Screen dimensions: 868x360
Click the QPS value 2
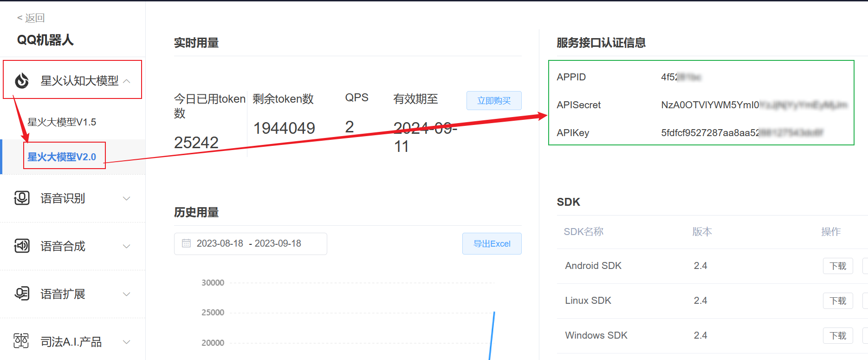tap(350, 127)
